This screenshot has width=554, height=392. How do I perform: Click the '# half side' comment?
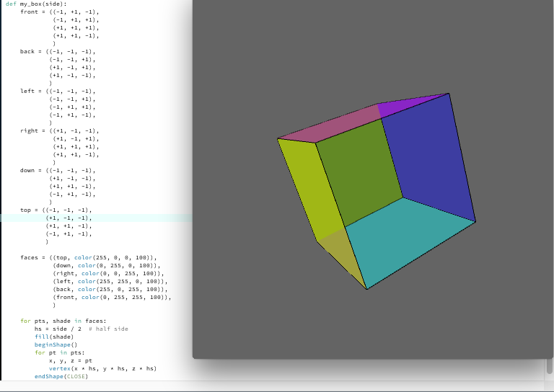[108, 329]
